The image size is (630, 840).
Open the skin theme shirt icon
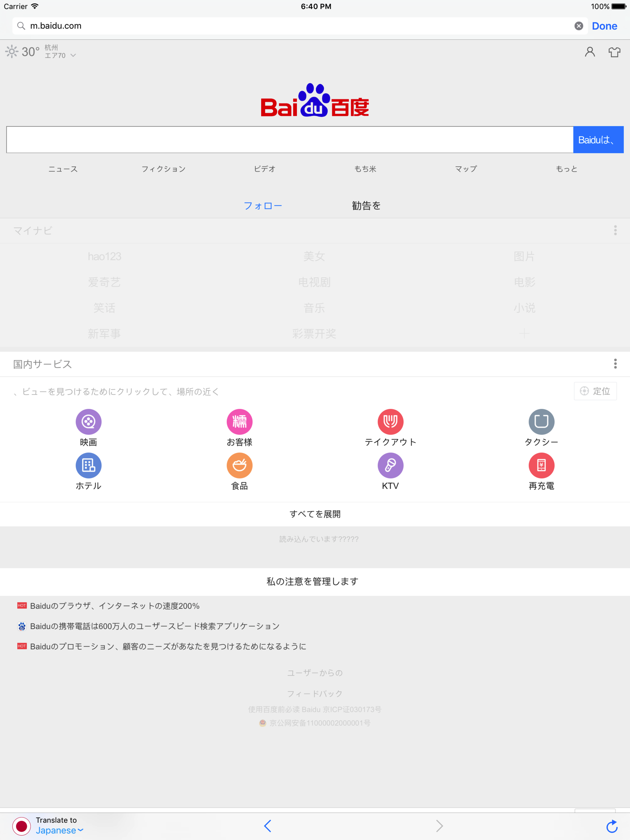click(614, 52)
